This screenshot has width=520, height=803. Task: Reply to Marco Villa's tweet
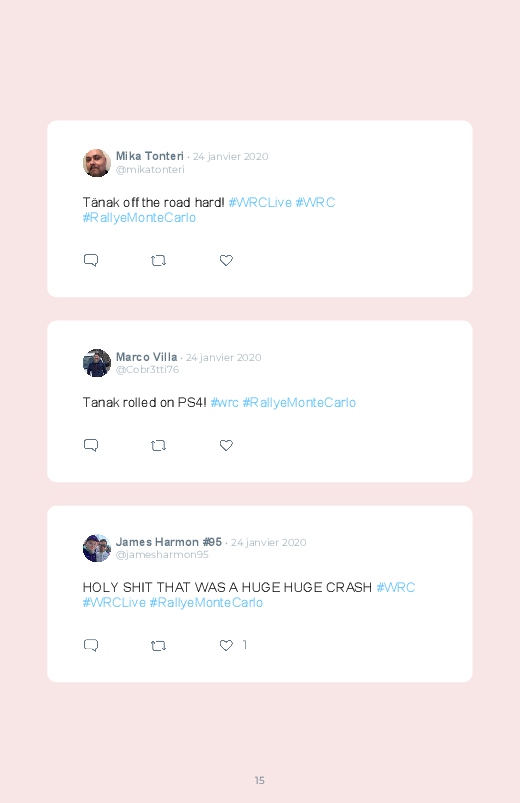click(x=91, y=445)
